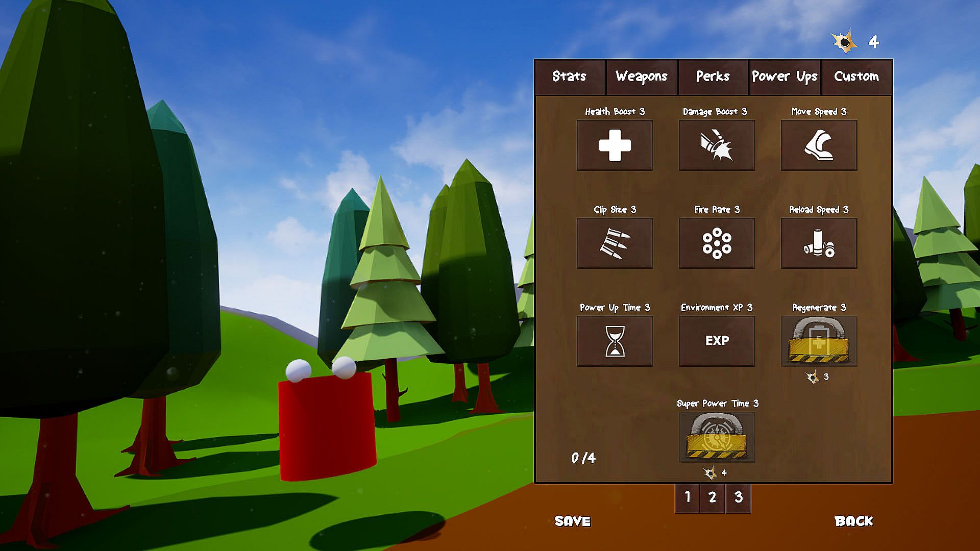Screen dimensions: 980x551
Task: Unlock the locked Super Power Time 3 perk
Action: pos(717,437)
